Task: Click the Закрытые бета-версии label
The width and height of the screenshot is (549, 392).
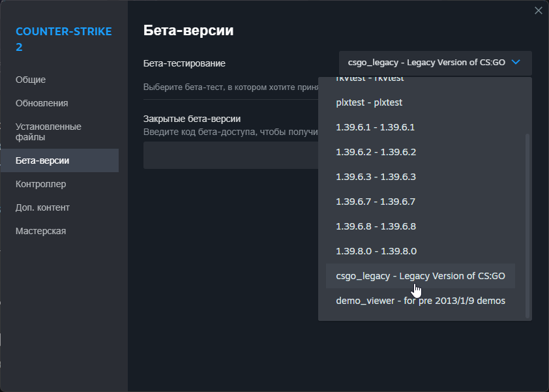Action: tap(192, 119)
